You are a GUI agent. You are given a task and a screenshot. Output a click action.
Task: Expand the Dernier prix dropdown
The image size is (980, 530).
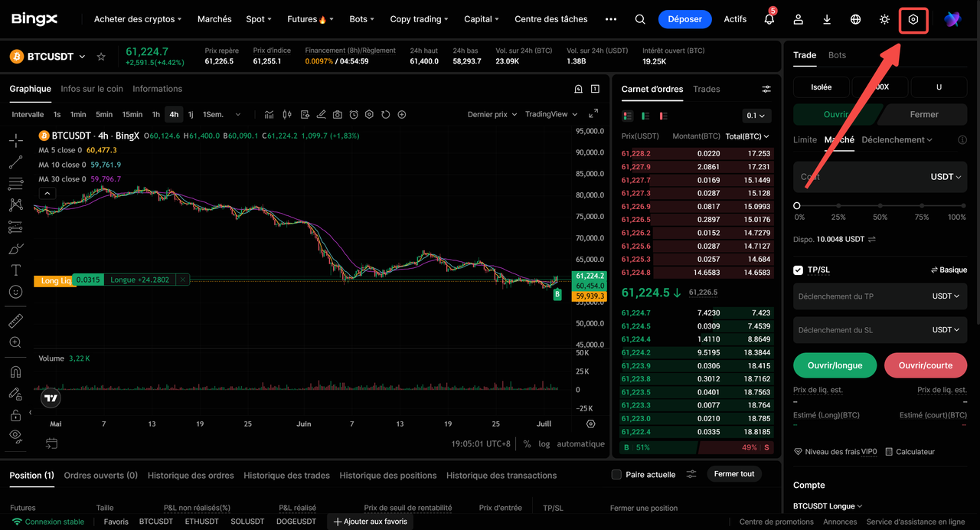coord(492,114)
